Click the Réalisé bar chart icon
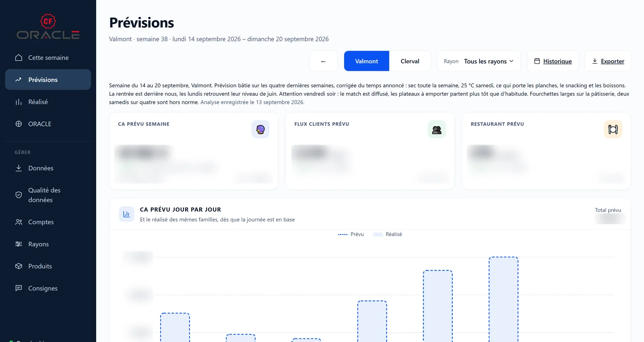 click(19, 102)
